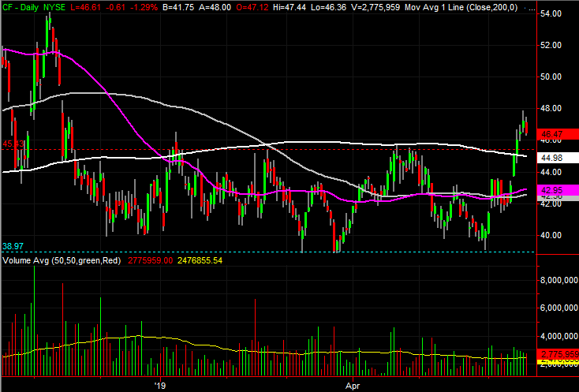Click the 48.00 price axis label
Viewport: 579px width, 392px height.
click(551, 109)
